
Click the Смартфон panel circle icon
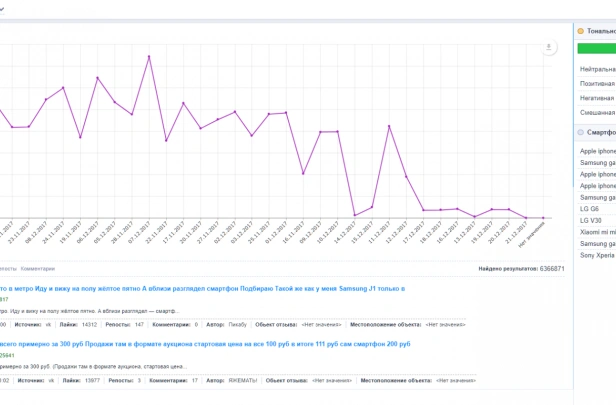580,132
